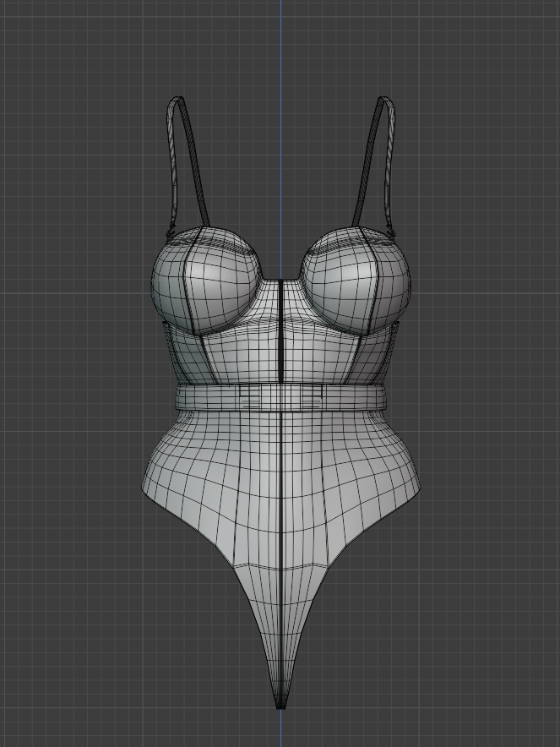
Task: Click the left bra cup mesh
Action: tap(206, 281)
